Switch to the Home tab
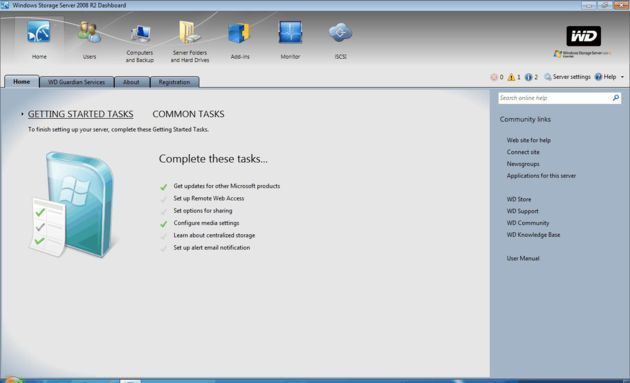630x383 pixels. click(22, 82)
